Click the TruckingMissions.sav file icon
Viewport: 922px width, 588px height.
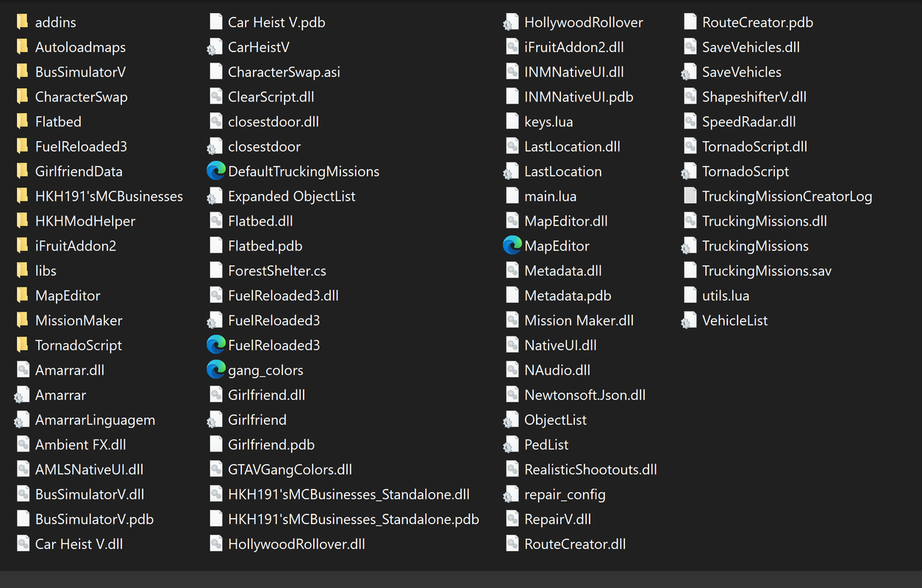click(690, 270)
